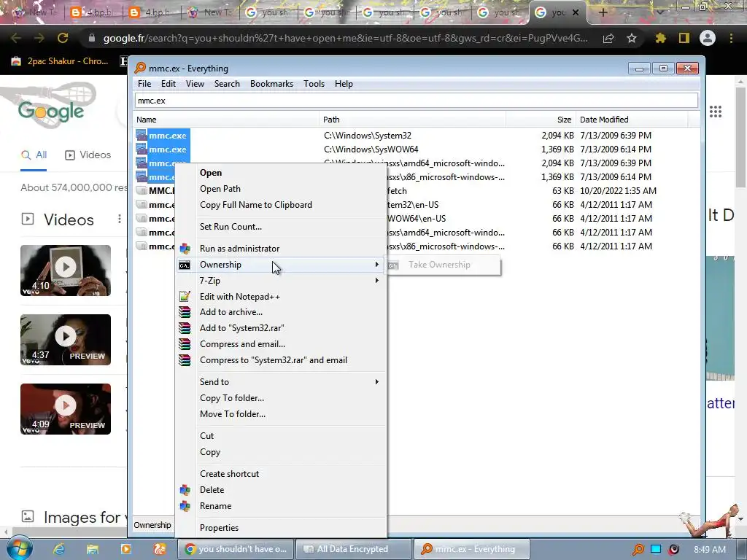Open the Bookmarks menu in Everything
The height and width of the screenshot is (560, 747).
coord(271,84)
